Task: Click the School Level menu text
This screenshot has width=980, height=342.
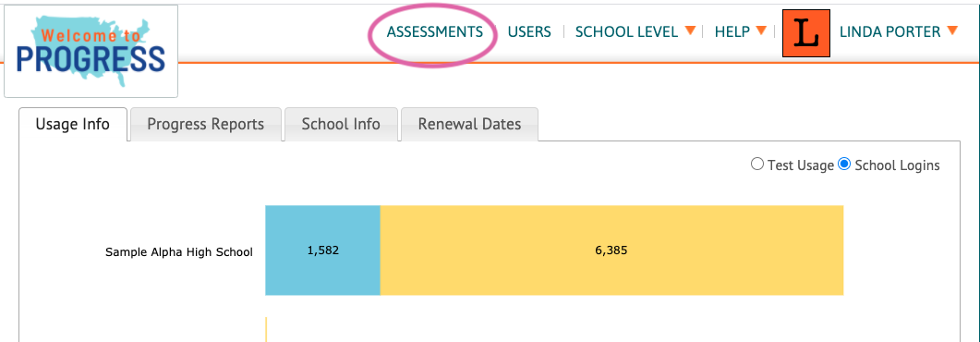Action: 627,31
